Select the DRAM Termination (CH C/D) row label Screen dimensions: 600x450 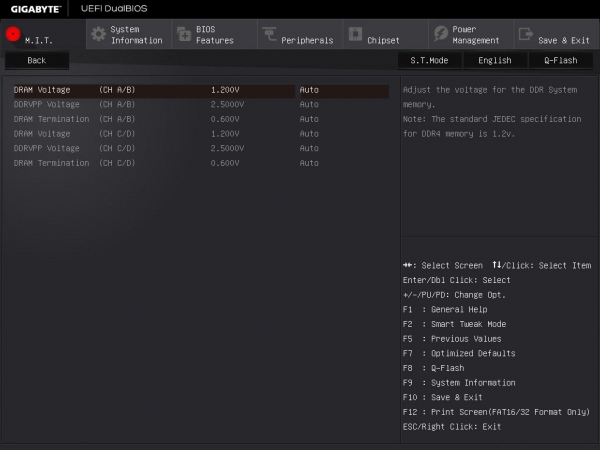point(74,163)
